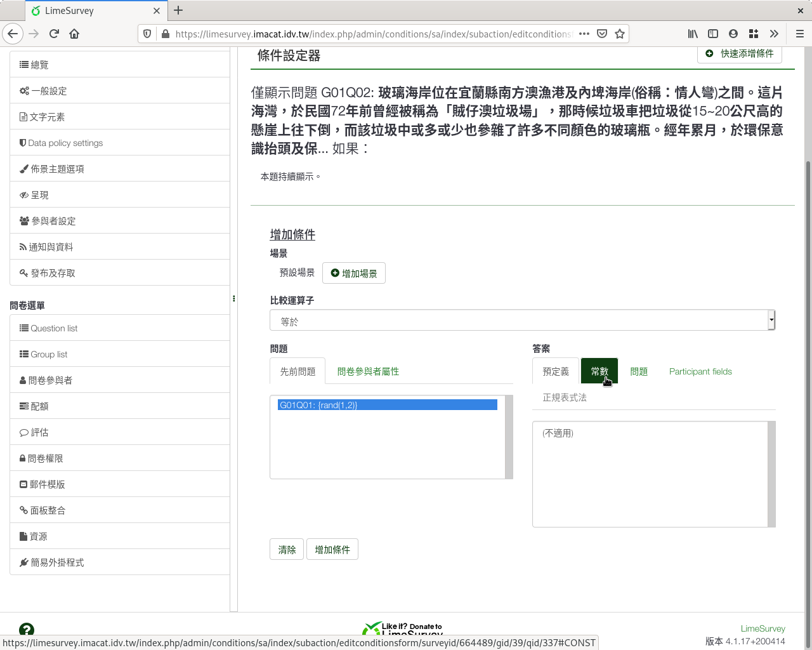Click the answer listbox scrollbar

(771, 474)
